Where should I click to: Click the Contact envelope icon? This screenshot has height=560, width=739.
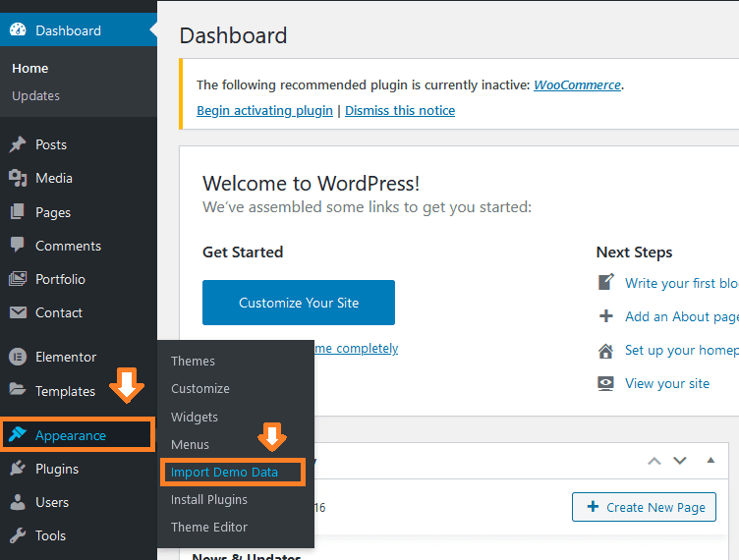pyautogui.click(x=18, y=312)
